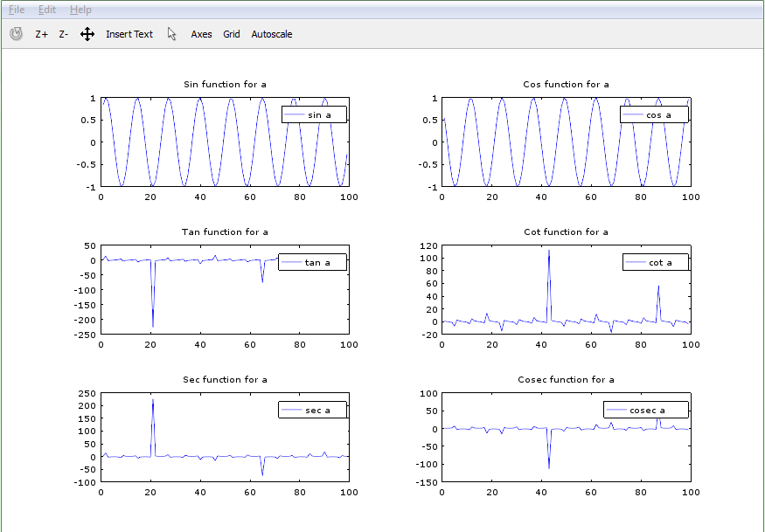765x532 pixels.
Task: Click the 250 y-axis label on Sec plot
Action: point(87,393)
